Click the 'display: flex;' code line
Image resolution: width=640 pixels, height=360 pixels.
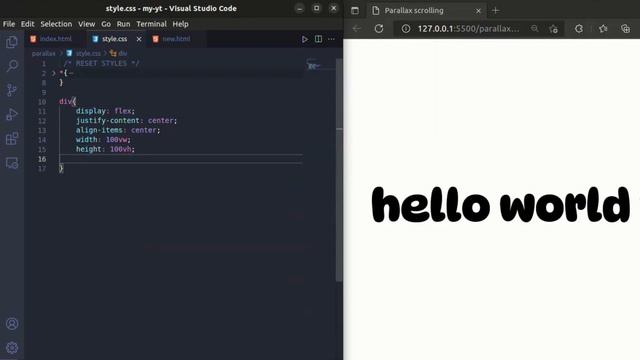[x=105, y=111]
